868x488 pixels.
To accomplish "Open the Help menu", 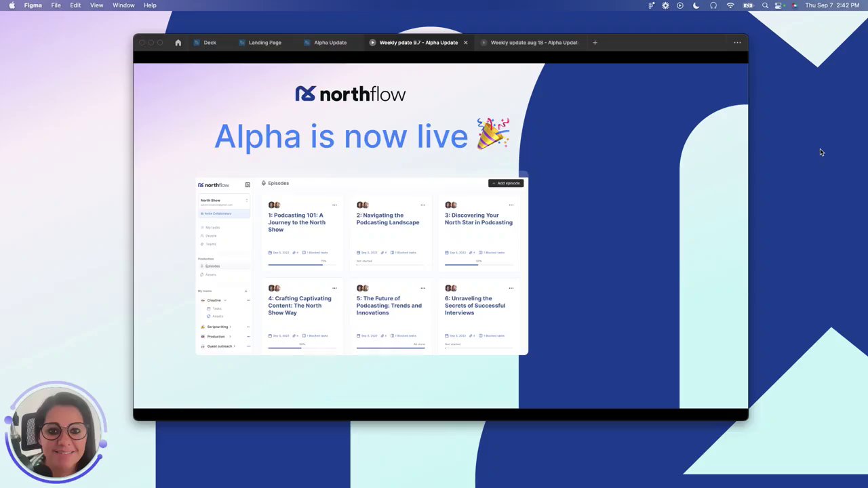I will tap(150, 5).
